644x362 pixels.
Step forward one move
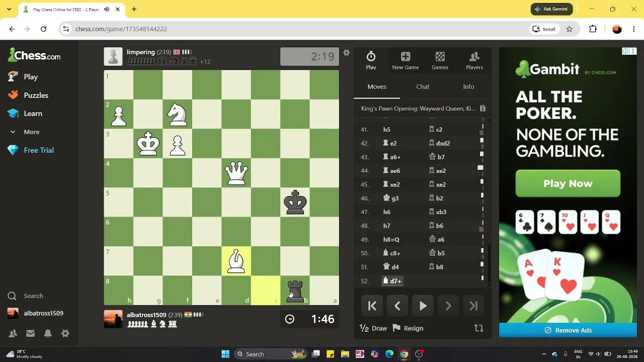[448, 306]
